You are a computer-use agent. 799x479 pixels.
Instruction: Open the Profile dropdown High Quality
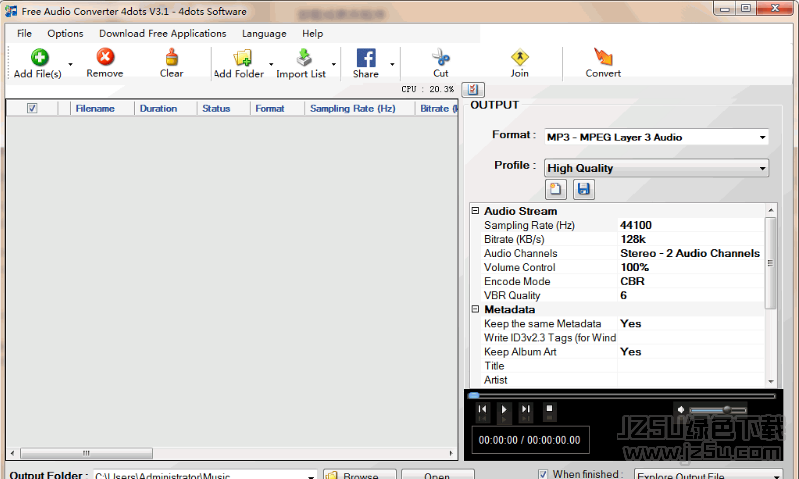point(656,168)
